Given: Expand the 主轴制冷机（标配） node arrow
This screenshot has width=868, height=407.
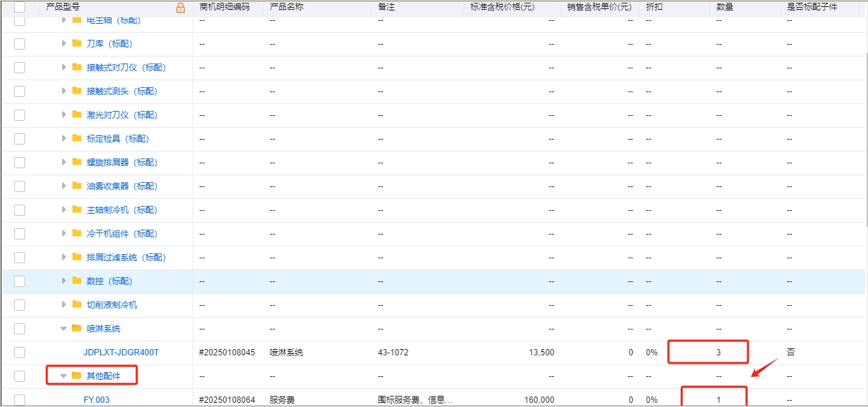Looking at the screenshot, I should point(64,209).
